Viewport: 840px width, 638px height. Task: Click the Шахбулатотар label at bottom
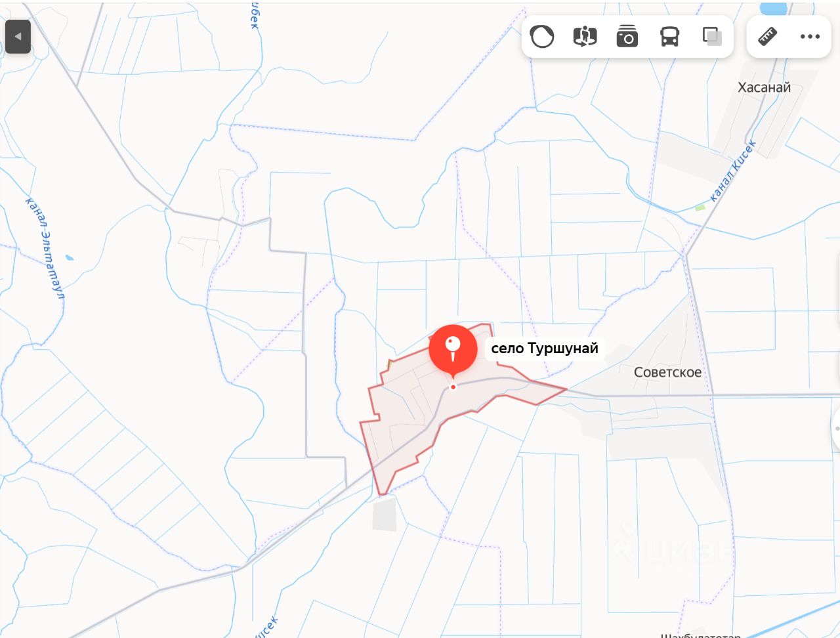pos(700,635)
